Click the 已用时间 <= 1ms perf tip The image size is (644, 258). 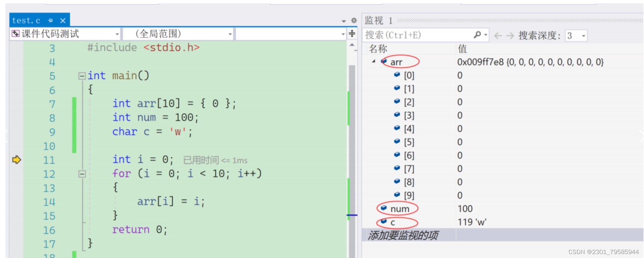tap(215, 161)
